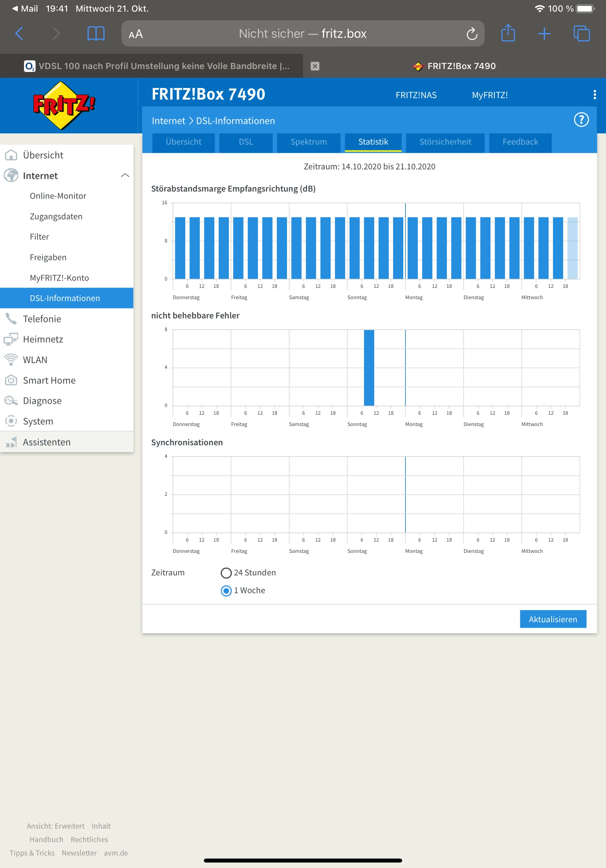Image resolution: width=606 pixels, height=868 pixels.
Task: Reload the fritz.box page
Action: 472,34
